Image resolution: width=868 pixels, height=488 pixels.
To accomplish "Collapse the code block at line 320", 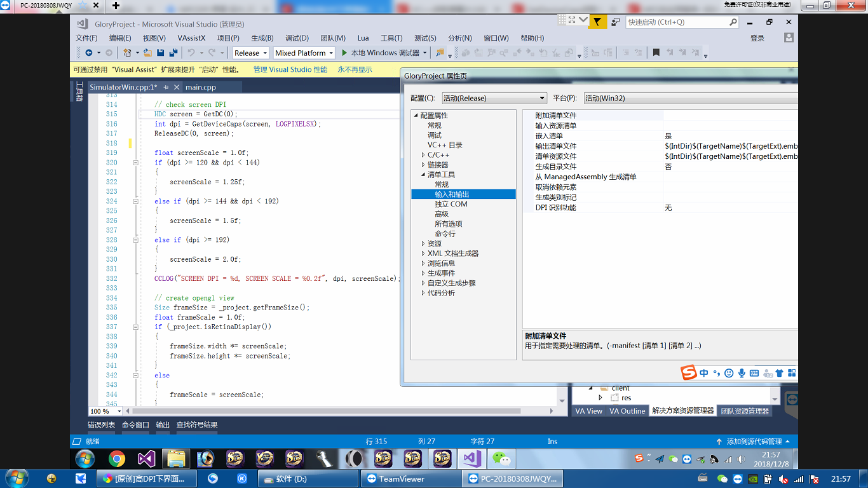I will tap(136, 163).
